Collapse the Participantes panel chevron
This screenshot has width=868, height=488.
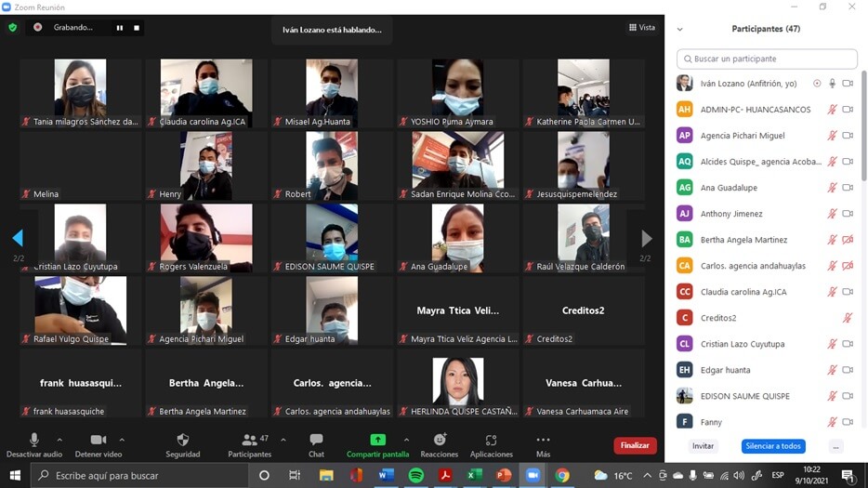tap(680, 29)
